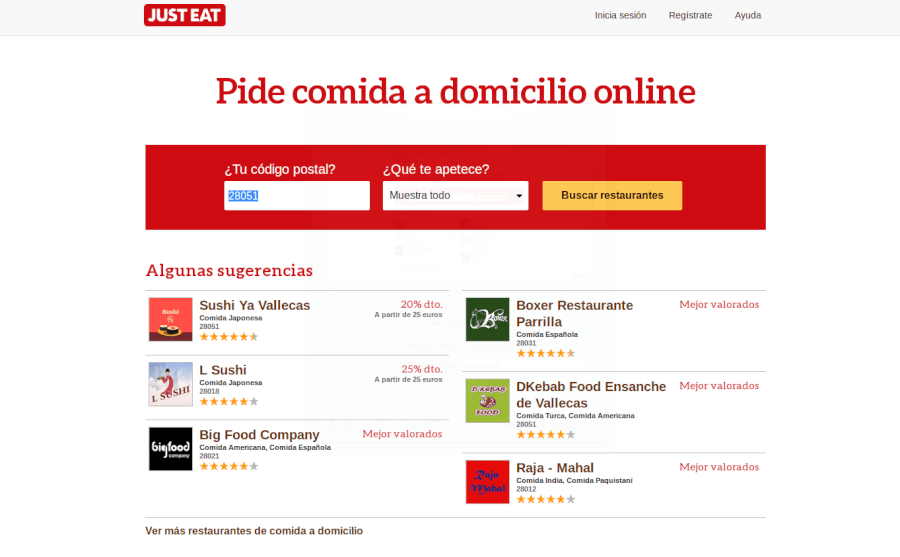Click Comida Americana, Comida Española text
The image size is (900, 557).
[x=265, y=448]
